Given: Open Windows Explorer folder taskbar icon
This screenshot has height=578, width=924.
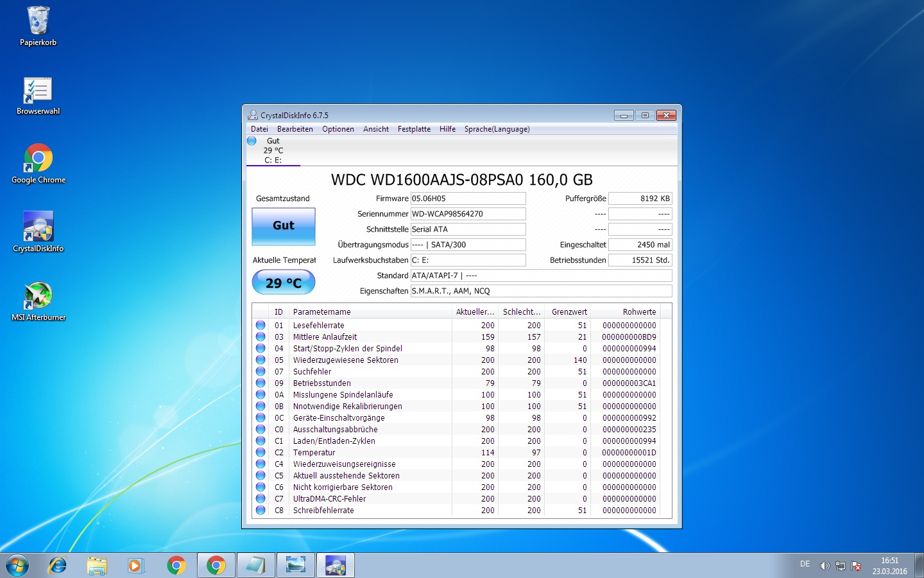Looking at the screenshot, I should (97, 566).
